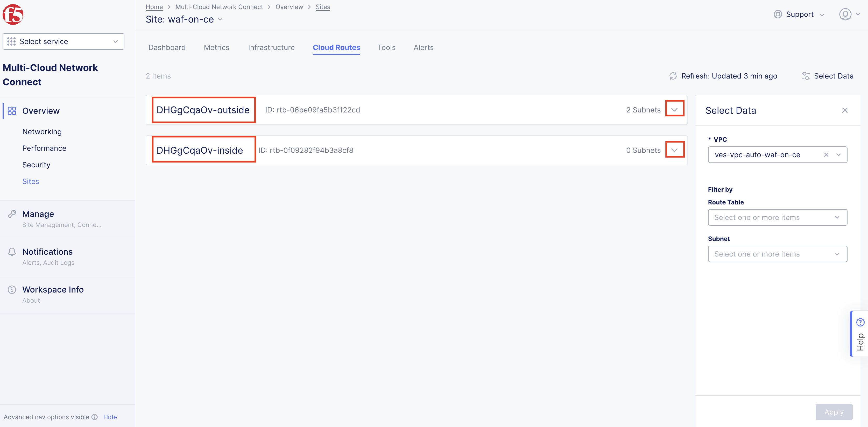Click the F5 logo
Viewport: 868px width, 427px height.
[13, 14]
